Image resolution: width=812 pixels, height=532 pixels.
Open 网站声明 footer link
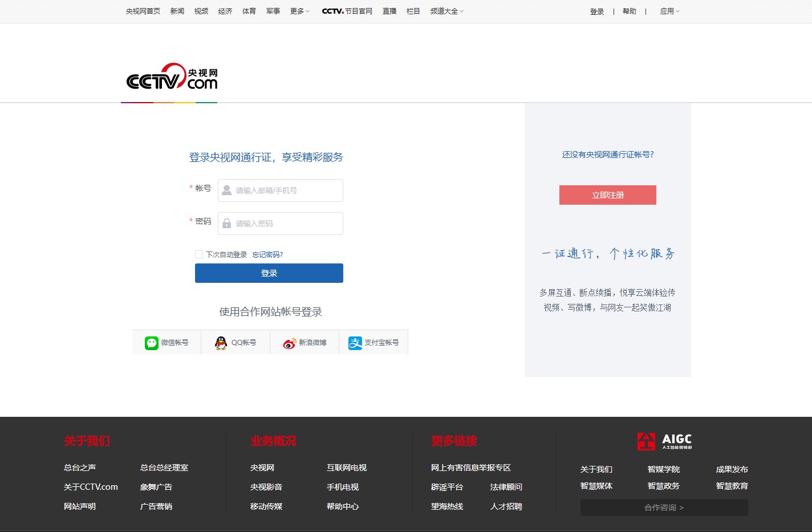click(80, 506)
